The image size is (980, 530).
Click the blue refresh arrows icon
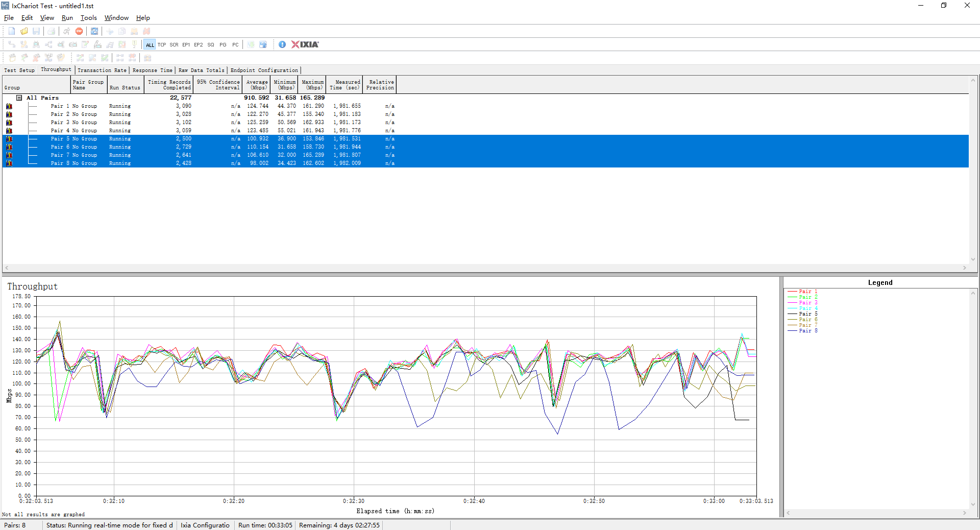pos(94,31)
